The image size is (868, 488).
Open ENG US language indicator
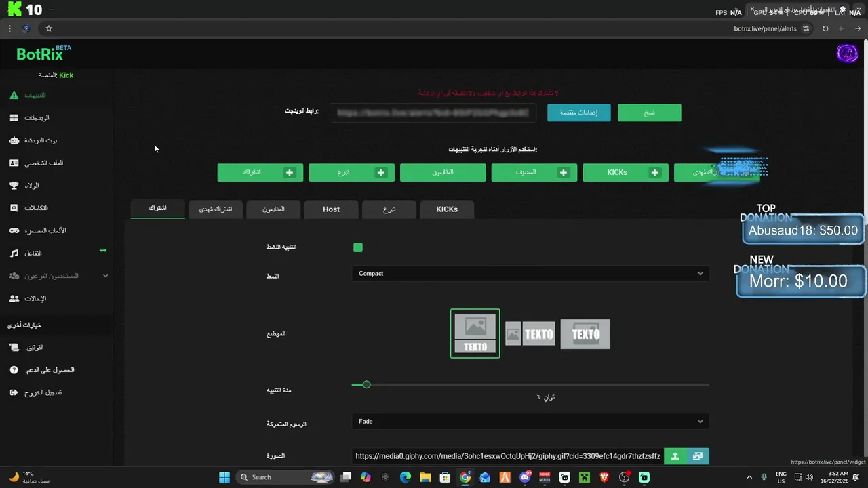click(781, 477)
